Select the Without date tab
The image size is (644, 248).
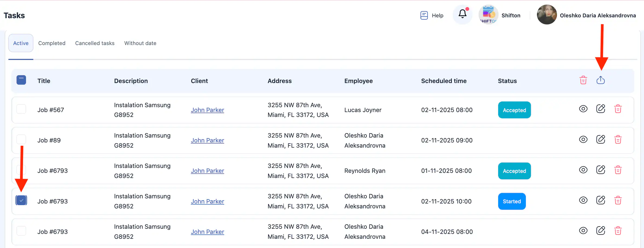140,43
